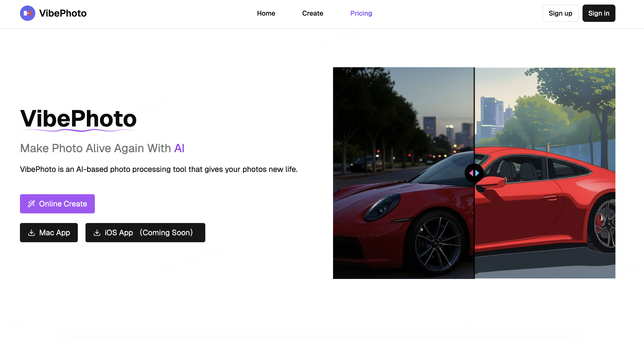Click the Mac App button label
This screenshot has width=644, height=338.
[55, 233]
